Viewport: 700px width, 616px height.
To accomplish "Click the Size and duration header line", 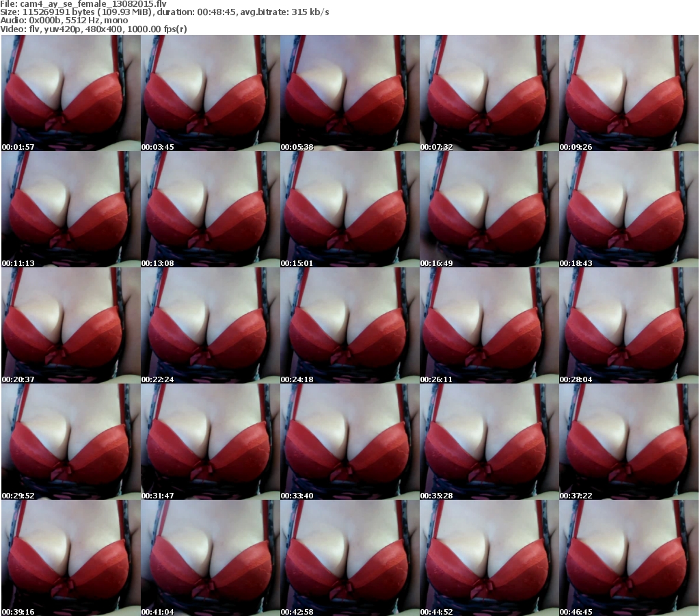I will click(165, 12).
